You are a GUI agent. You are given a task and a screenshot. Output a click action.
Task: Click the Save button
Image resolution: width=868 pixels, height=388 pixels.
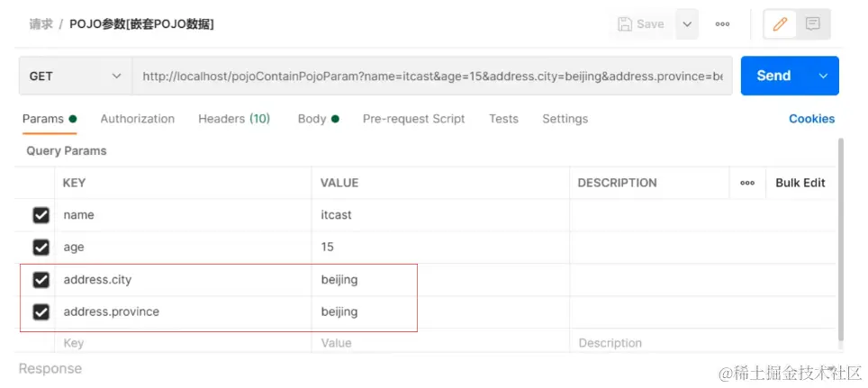(642, 24)
